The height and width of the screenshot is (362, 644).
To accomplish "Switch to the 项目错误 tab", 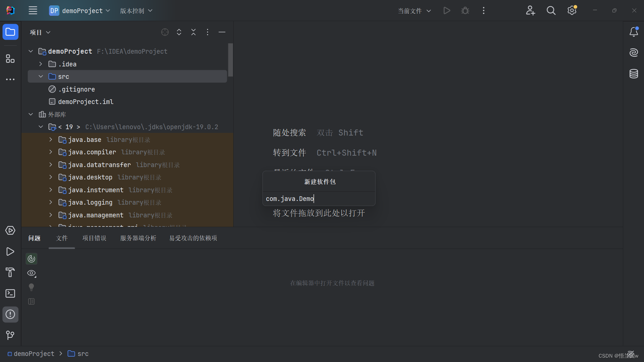I will pyautogui.click(x=94, y=238).
